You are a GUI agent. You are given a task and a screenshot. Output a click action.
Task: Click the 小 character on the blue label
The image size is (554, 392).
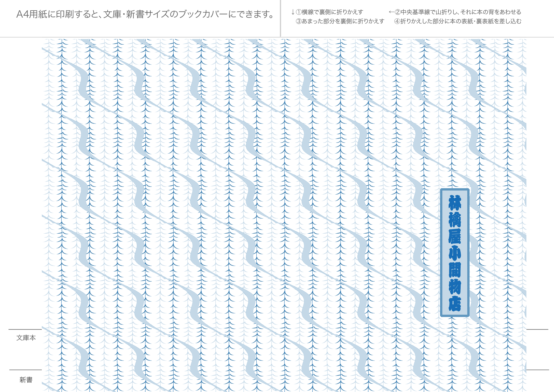pos(455,253)
